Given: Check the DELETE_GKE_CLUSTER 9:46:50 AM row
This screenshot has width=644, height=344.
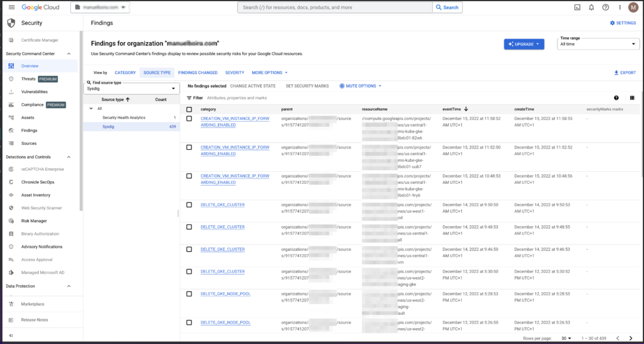Looking at the screenshot, I should (x=189, y=249).
